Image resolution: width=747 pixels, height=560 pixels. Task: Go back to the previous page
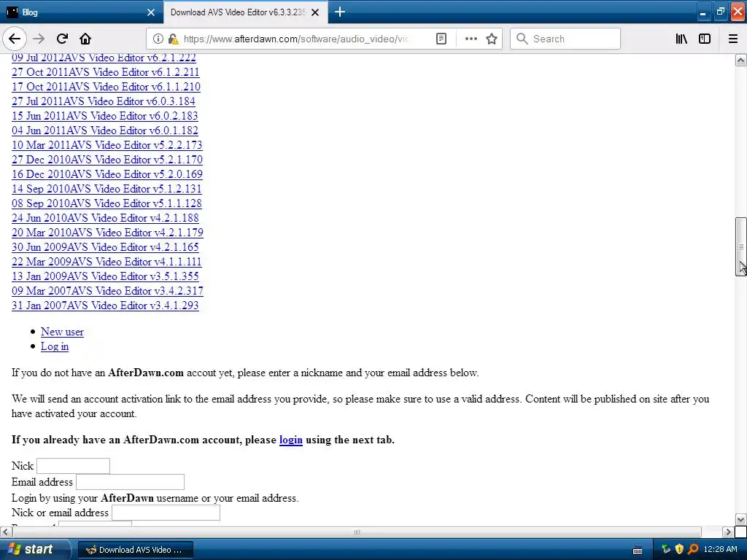coord(15,39)
